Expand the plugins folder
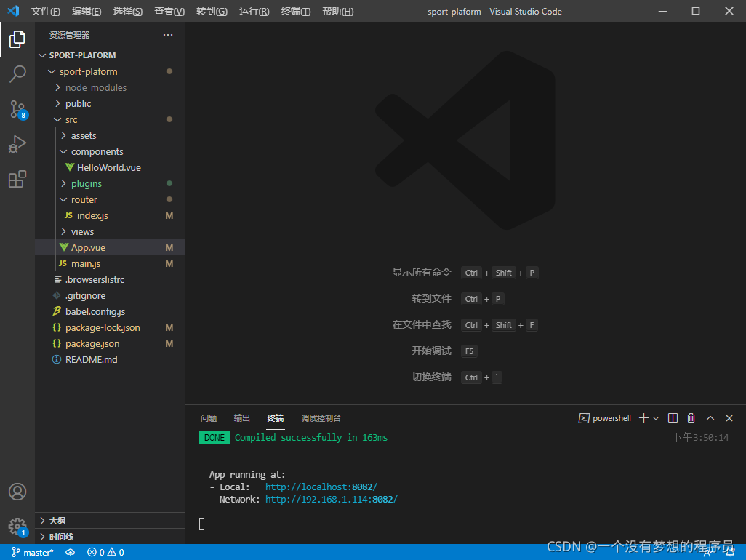The image size is (746, 560). coord(109,184)
